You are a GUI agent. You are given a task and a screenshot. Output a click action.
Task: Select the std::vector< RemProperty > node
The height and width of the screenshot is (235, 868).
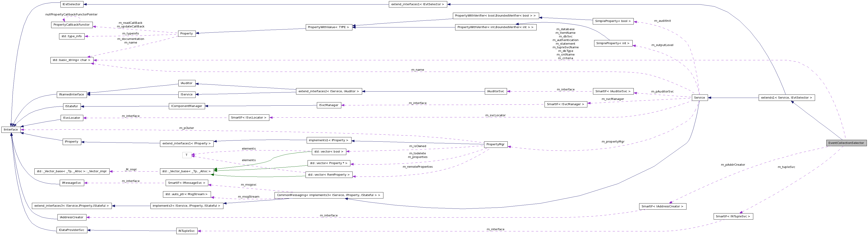pos(328,175)
